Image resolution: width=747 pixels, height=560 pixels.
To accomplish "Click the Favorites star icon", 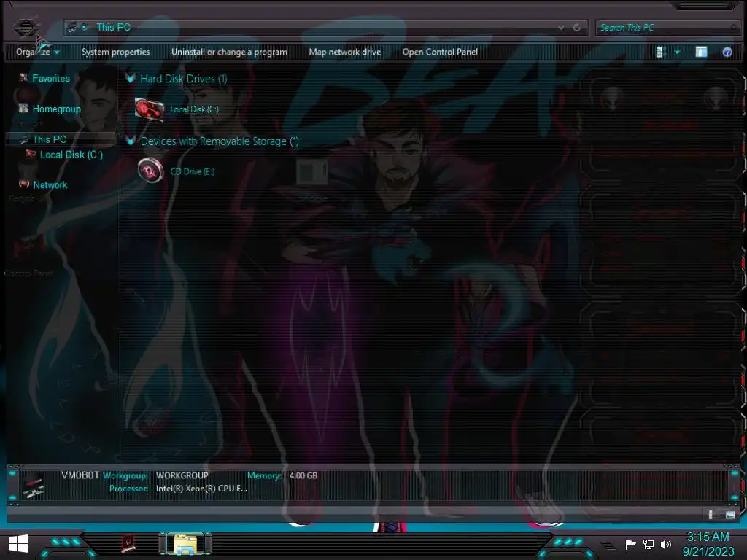I will point(23,77).
